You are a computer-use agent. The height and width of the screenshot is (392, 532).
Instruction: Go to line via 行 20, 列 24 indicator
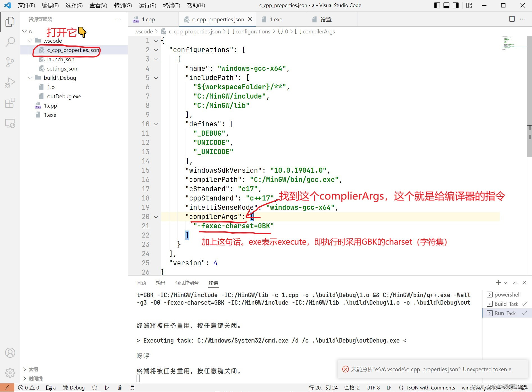coord(323,388)
